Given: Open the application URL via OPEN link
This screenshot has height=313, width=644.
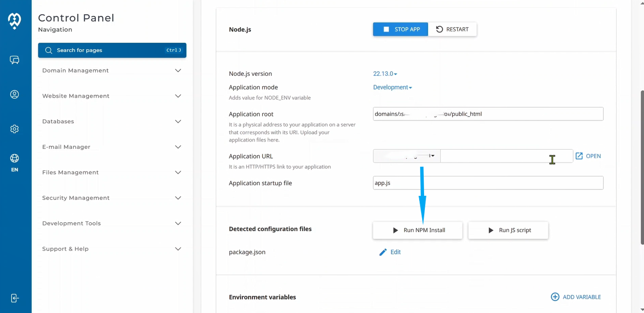Looking at the screenshot, I should [588, 156].
